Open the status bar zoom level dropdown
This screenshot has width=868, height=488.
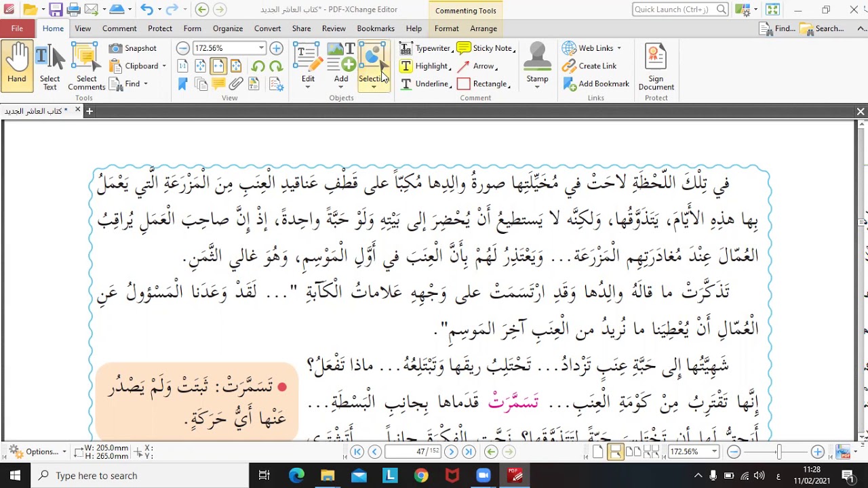pos(714,451)
